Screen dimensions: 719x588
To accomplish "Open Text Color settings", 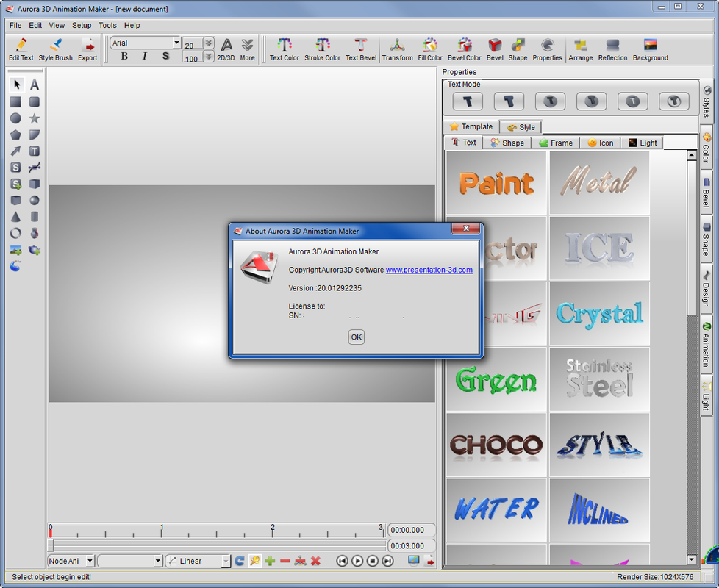I will 285,49.
